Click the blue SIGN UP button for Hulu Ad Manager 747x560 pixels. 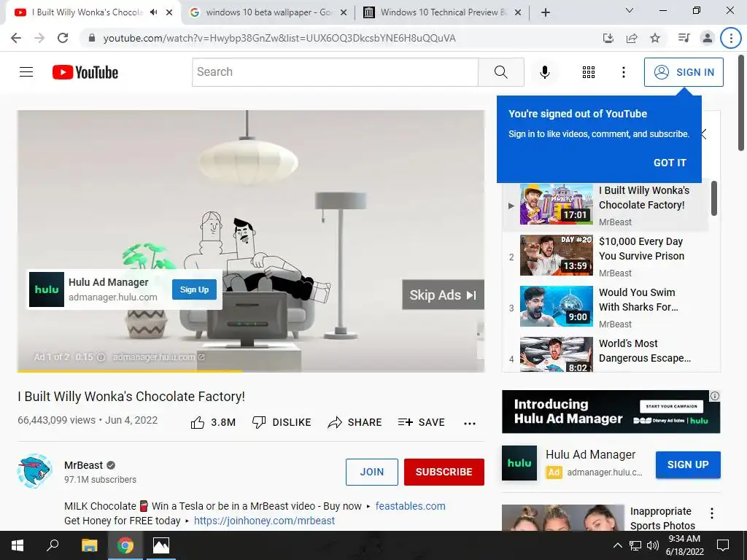pyautogui.click(x=688, y=464)
